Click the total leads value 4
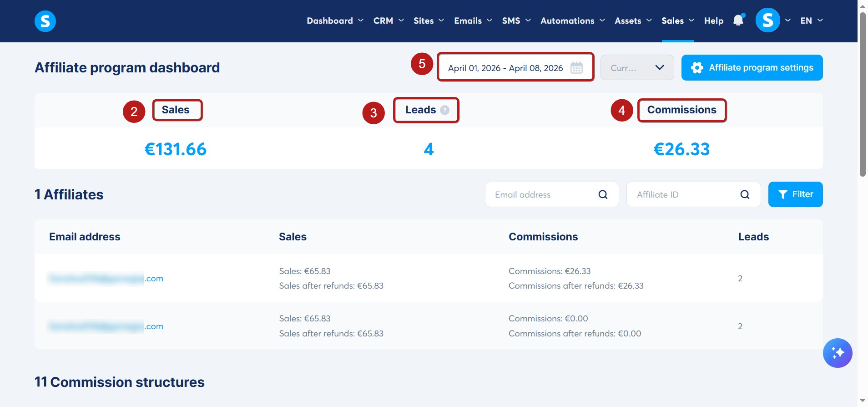The width and height of the screenshot is (868, 407). pyautogui.click(x=429, y=149)
